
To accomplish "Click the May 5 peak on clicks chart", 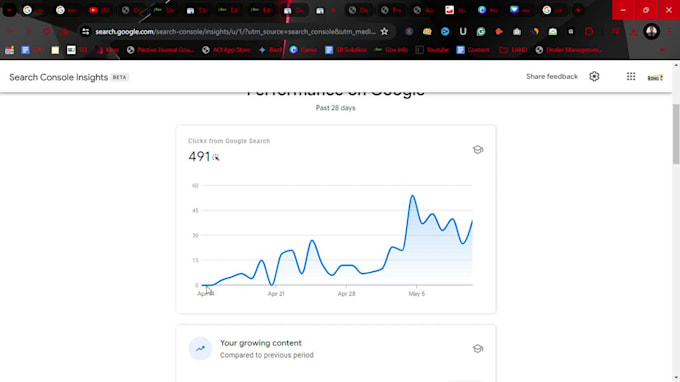I will click(413, 196).
